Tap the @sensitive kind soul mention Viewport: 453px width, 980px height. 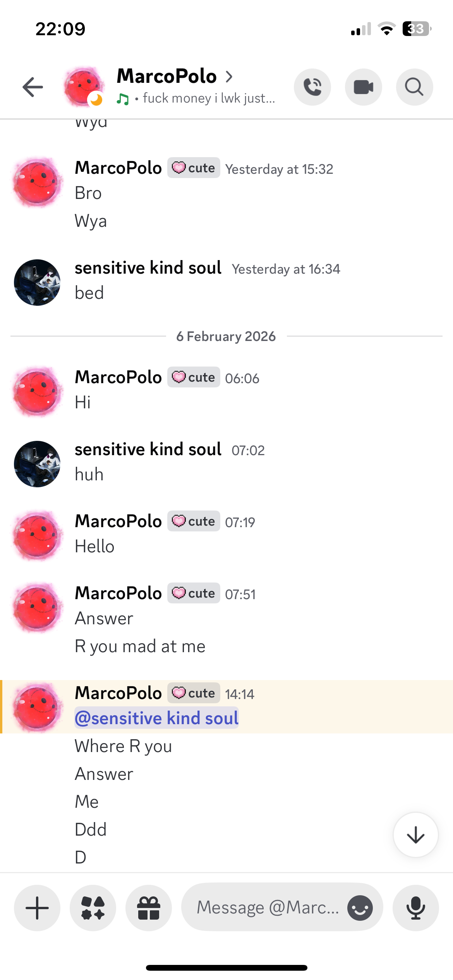(156, 718)
